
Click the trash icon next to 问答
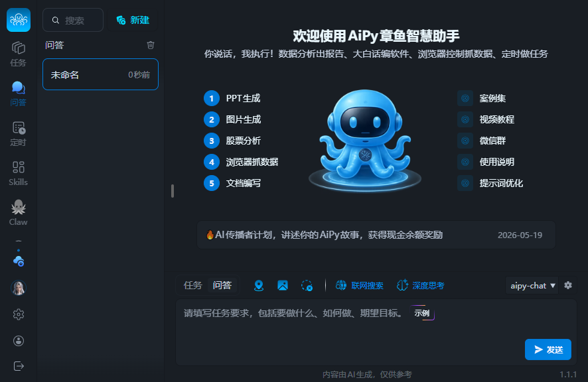coord(151,45)
